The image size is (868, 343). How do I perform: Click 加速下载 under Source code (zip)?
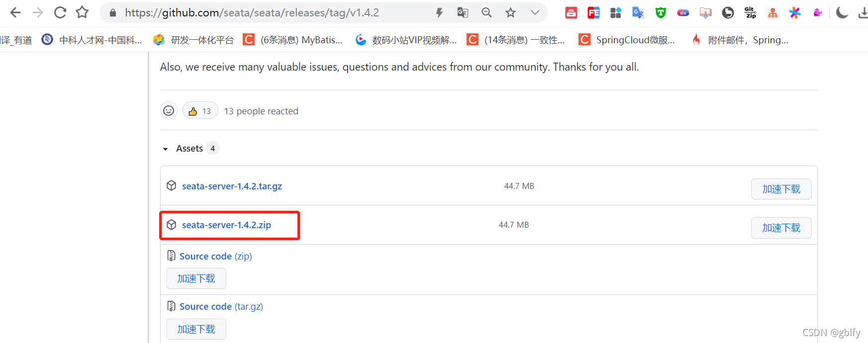(x=196, y=278)
